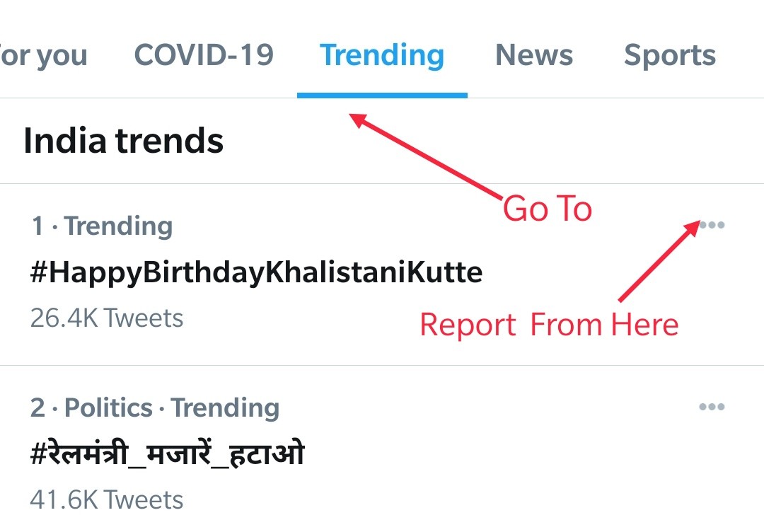Open the three-dot menu for the Politics trend
The image size is (764, 532).
coord(712,407)
